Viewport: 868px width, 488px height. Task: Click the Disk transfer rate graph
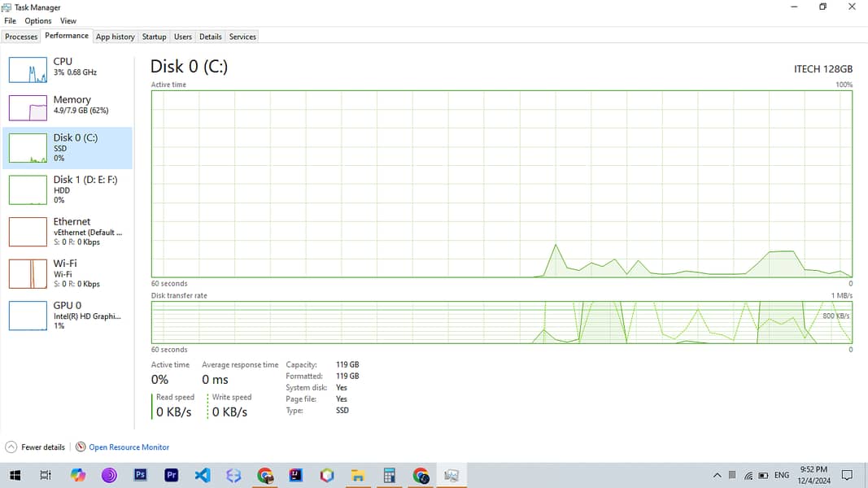click(x=502, y=322)
